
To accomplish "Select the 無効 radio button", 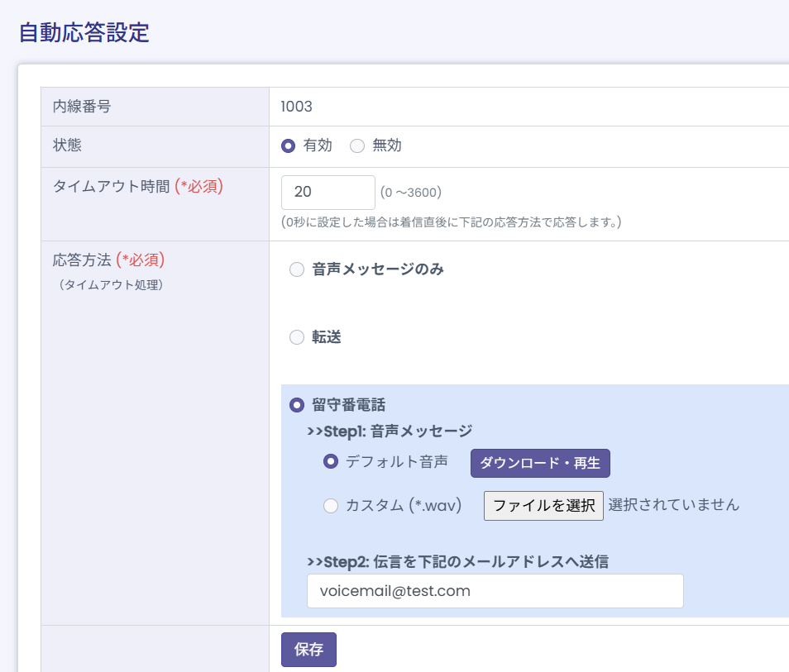I will pyautogui.click(x=357, y=146).
